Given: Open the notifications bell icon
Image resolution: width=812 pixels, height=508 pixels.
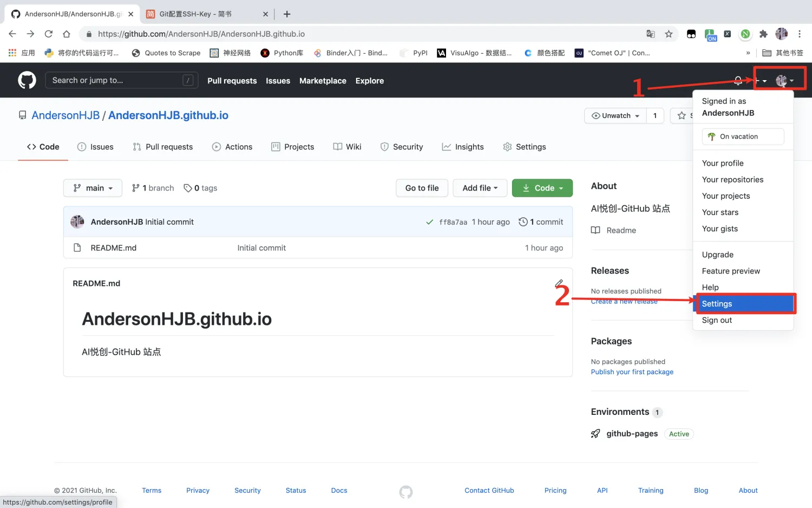Looking at the screenshot, I should point(738,81).
